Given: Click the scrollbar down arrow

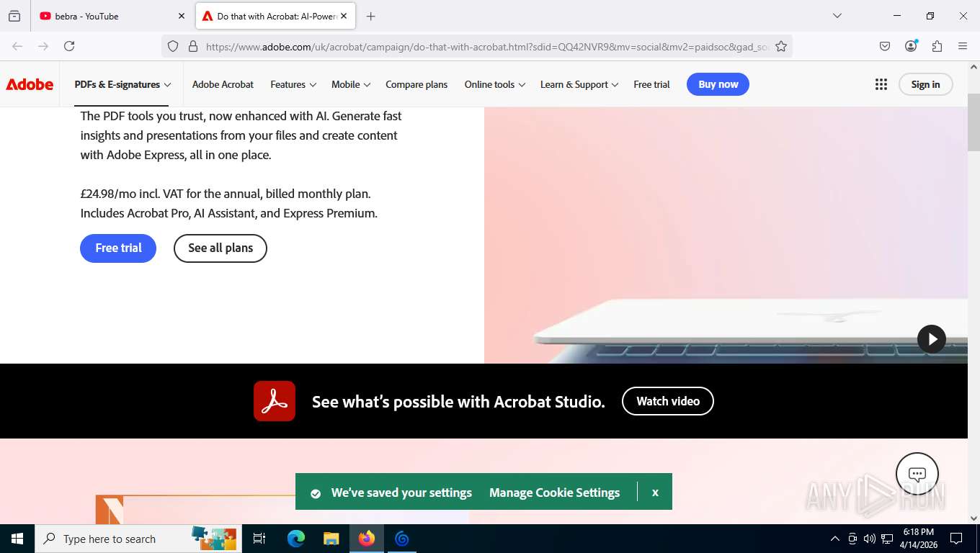Looking at the screenshot, I should click(x=974, y=518).
